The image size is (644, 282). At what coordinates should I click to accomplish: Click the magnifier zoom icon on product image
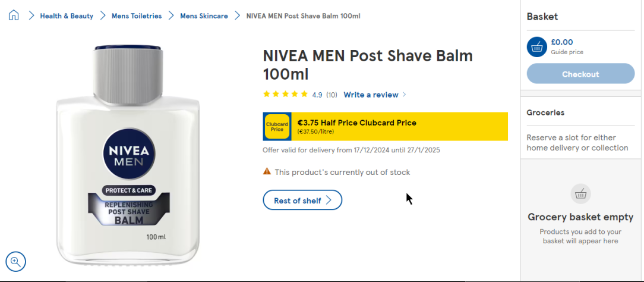click(15, 261)
